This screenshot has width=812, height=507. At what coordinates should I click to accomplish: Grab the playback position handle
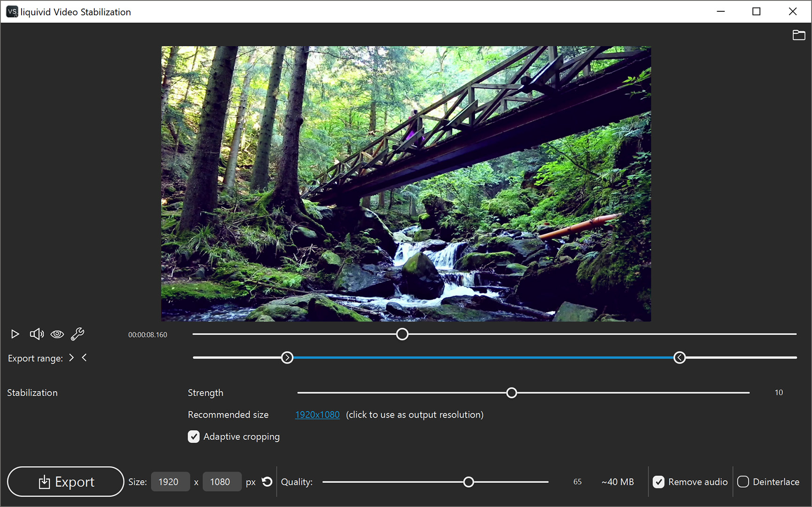402,334
